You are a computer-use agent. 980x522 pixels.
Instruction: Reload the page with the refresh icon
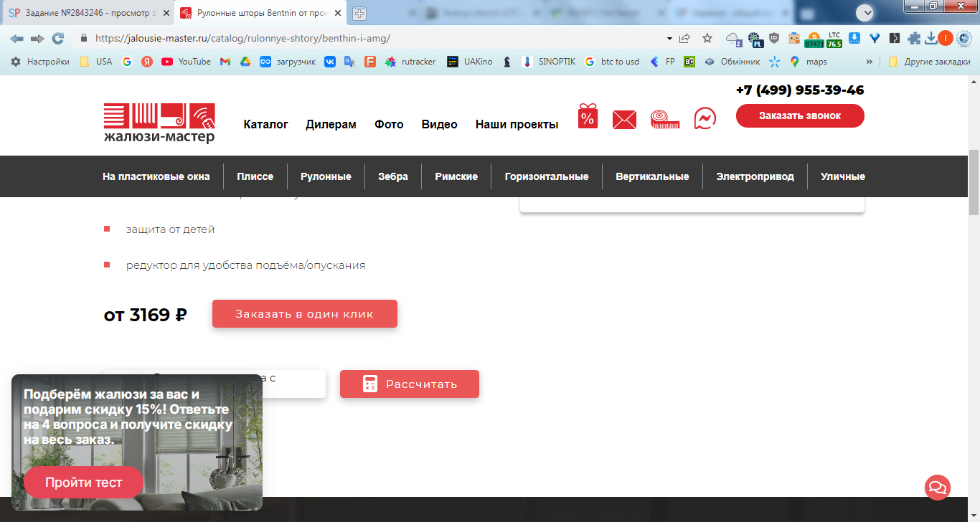click(58, 38)
